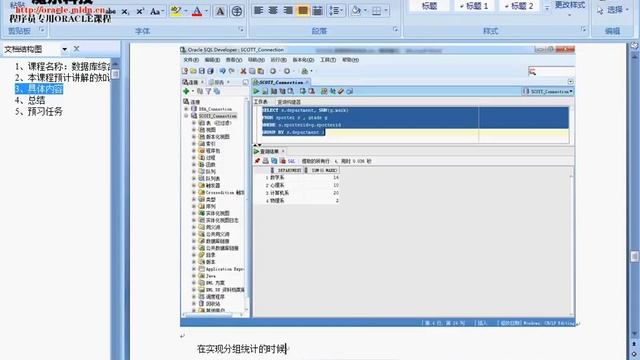Expand the styles gallery more arrow
This screenshot has width=640, height=360.
(x=547, y=8)
